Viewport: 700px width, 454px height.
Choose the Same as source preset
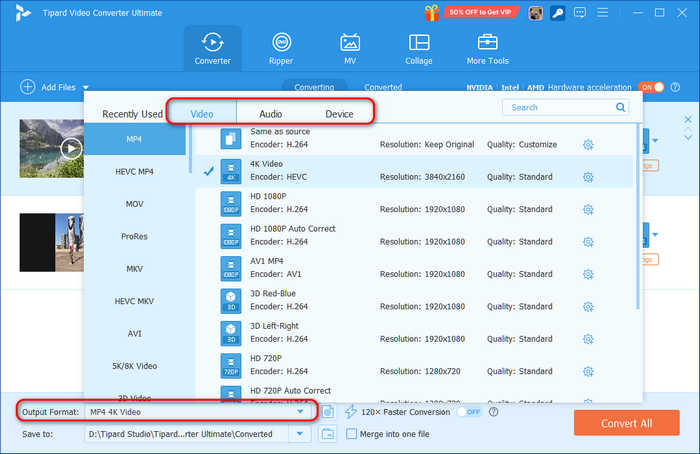(x=415, y=138)
